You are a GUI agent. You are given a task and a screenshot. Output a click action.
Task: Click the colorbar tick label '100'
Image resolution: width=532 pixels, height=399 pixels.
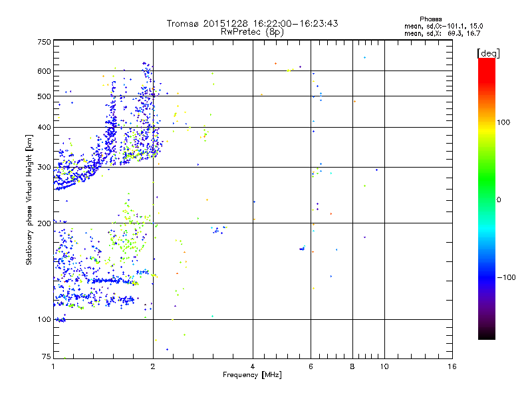pyautogui.click(x=503, y=122)
